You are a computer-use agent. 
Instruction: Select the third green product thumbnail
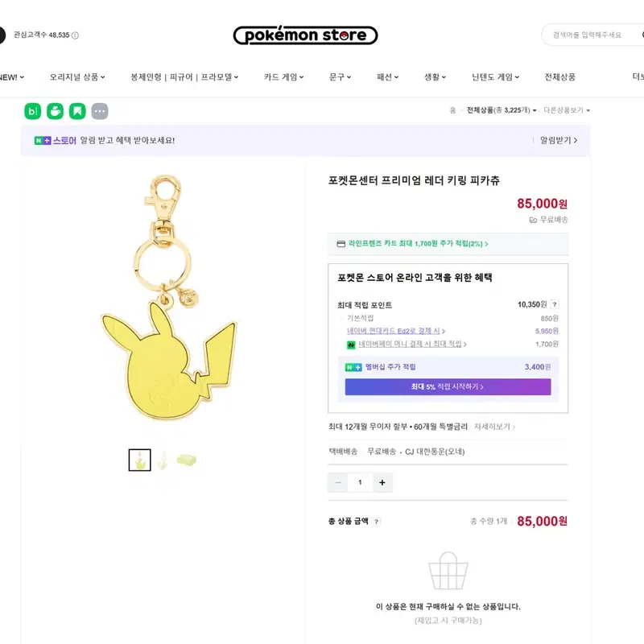(187, 460)
